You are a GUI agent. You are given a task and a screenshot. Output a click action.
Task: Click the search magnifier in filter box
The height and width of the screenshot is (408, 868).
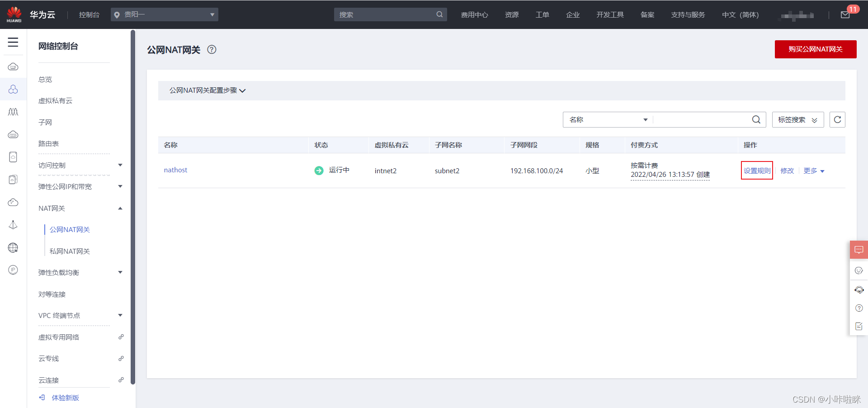pos(756,120)
